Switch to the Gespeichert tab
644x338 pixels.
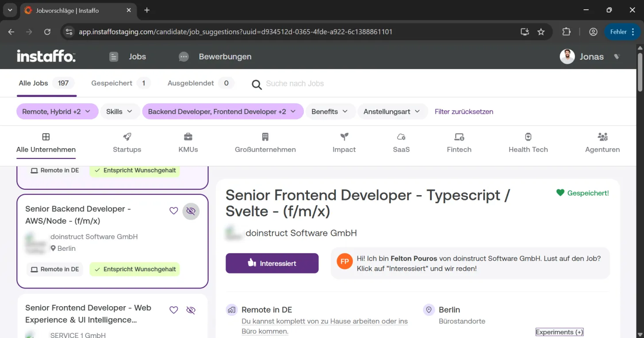121,83
